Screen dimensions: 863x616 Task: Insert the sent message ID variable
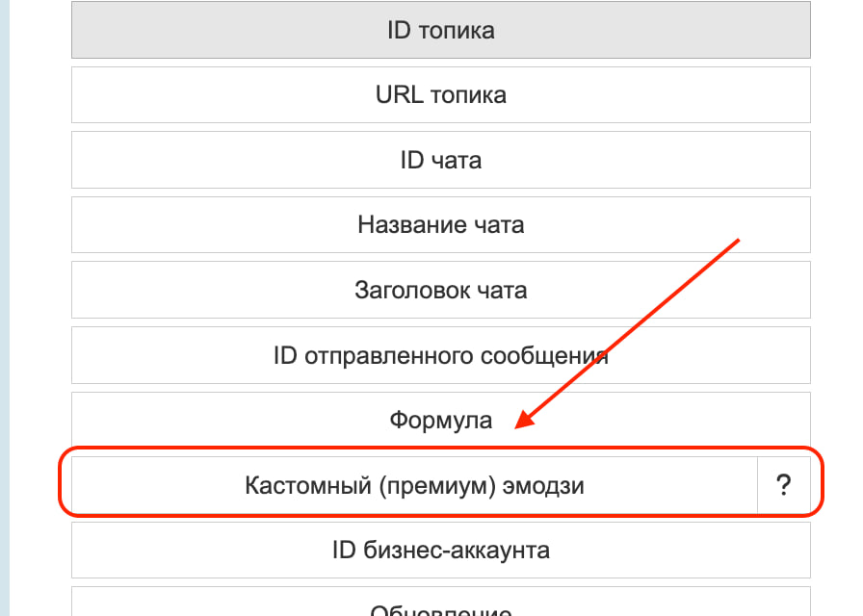pos(440,355)
